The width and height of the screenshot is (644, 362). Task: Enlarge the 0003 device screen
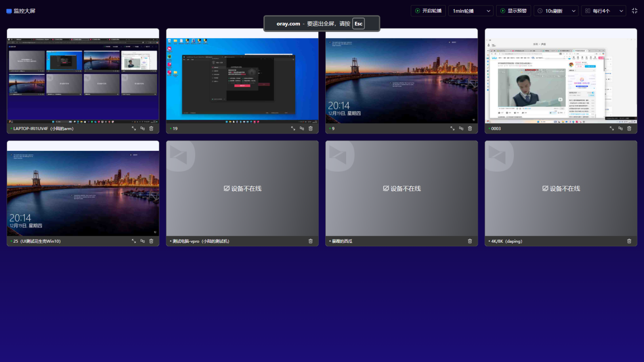click(x=612, y=128)
